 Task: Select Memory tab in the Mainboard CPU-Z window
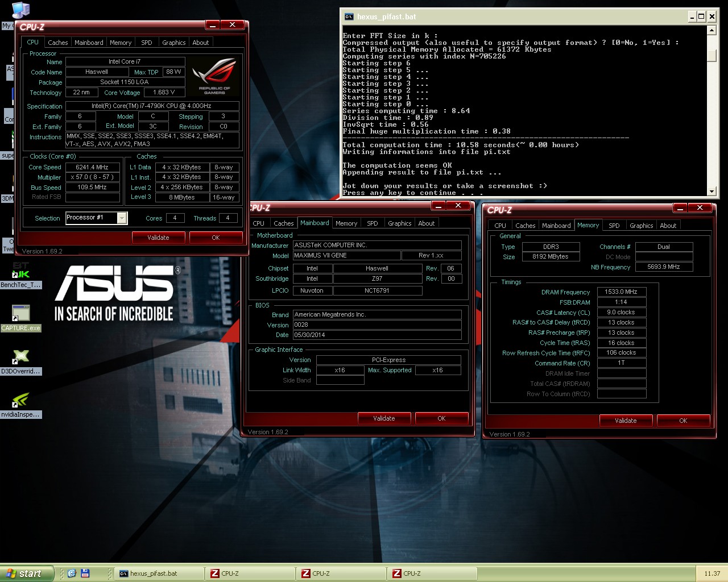click(346, 223)
